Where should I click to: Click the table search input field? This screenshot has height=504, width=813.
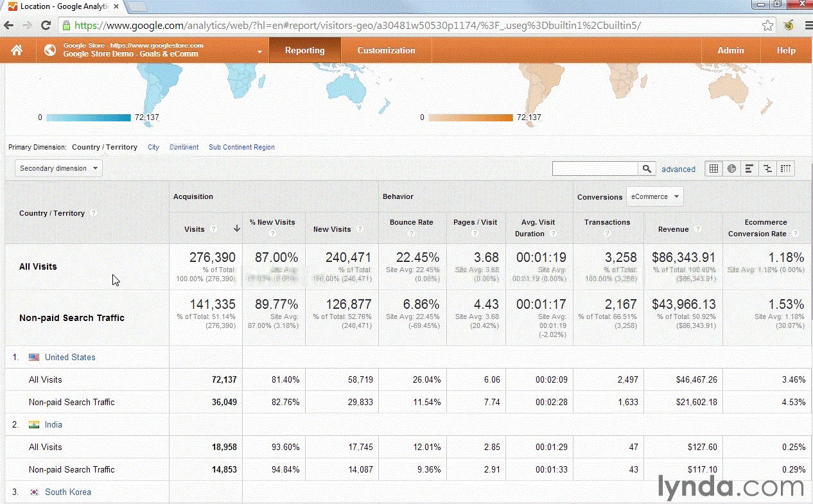595,169
